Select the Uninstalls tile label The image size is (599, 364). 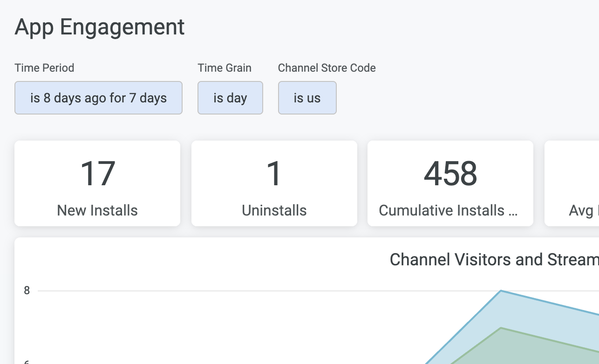(274, 210)
